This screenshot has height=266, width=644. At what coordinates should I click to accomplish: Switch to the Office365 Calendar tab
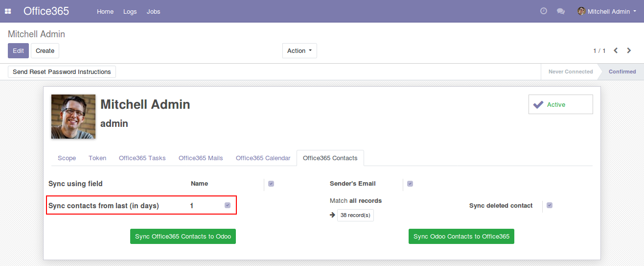[x=263, y=158]
